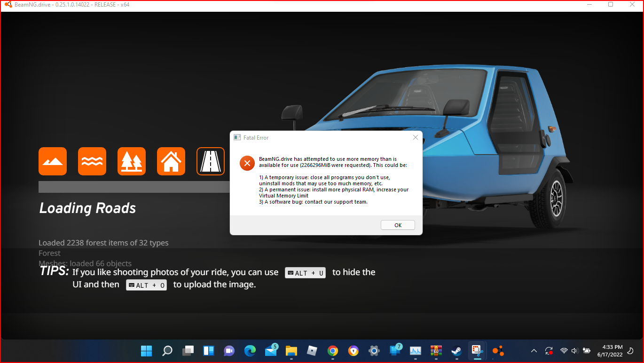Viewport: 644px width, 363px height.
Task: Close the Fatal Error dialog with X
Action: coord(415,137)
